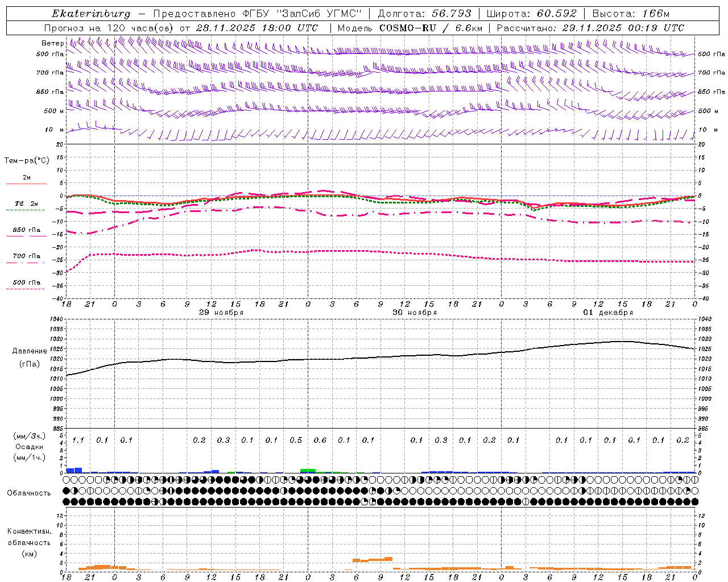Image resolution: width=728 pixels, height=582 pixels.
Task: Click the '500 гПа' temperature legend entry
Action: coord(26,282)
